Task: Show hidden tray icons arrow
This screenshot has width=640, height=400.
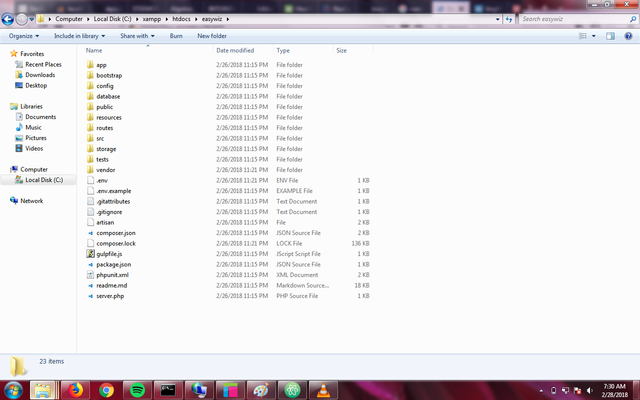Action: click(x=541, y=391)
